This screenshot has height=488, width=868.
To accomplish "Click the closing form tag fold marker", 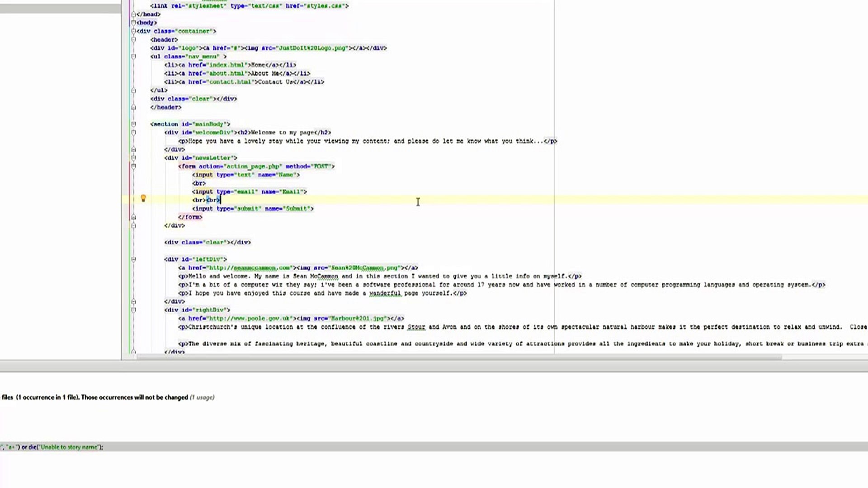I will pyautogui.click(x=133, y=217).
